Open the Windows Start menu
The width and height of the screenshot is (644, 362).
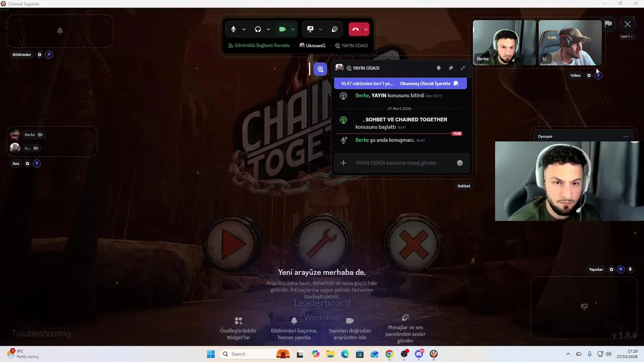[x=210, y=354]
